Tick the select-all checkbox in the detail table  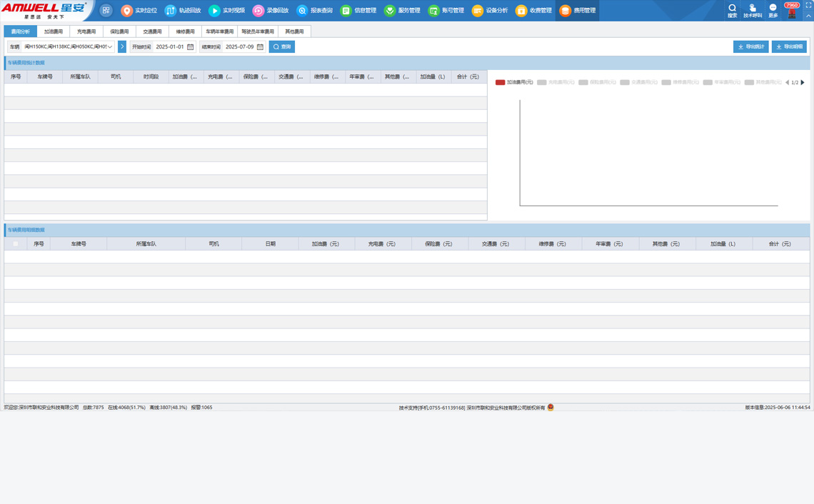[x=16, y=244]
